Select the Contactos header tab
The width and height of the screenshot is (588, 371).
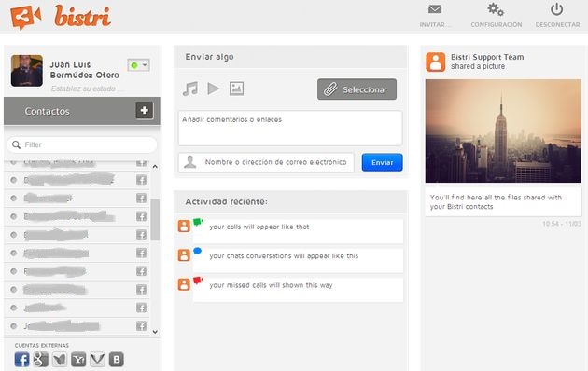pos(82,111)
